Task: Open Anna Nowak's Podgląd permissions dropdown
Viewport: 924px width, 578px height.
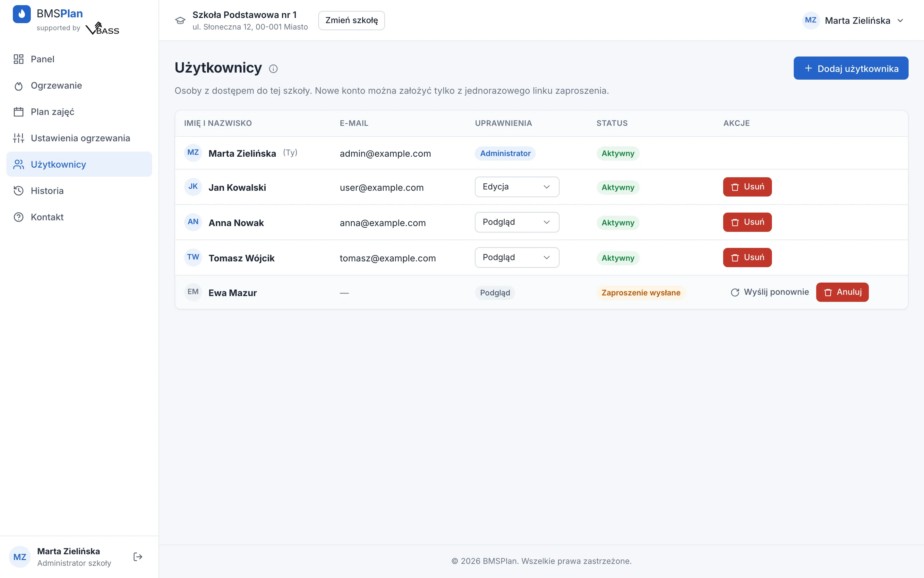Action: [x=517, y=222]
